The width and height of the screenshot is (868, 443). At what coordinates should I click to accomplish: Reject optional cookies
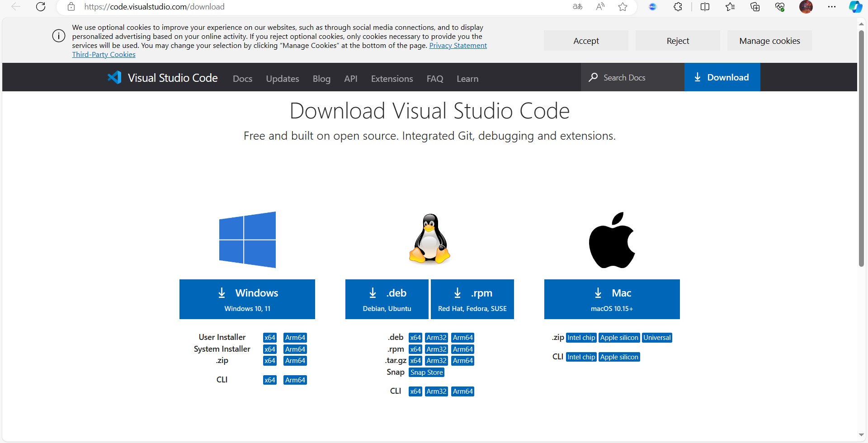pos(678,41)
